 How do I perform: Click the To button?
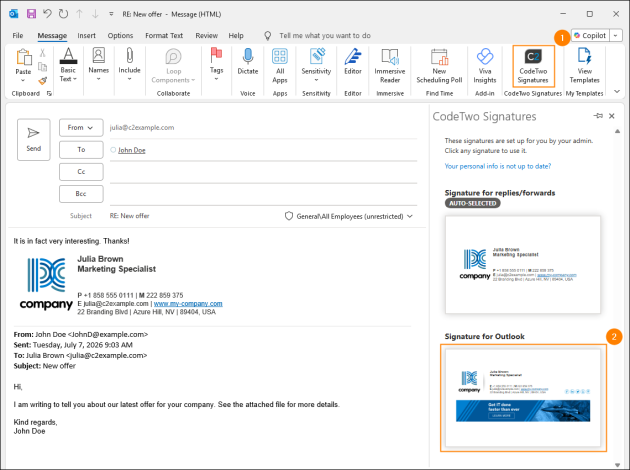click(81, 149)
